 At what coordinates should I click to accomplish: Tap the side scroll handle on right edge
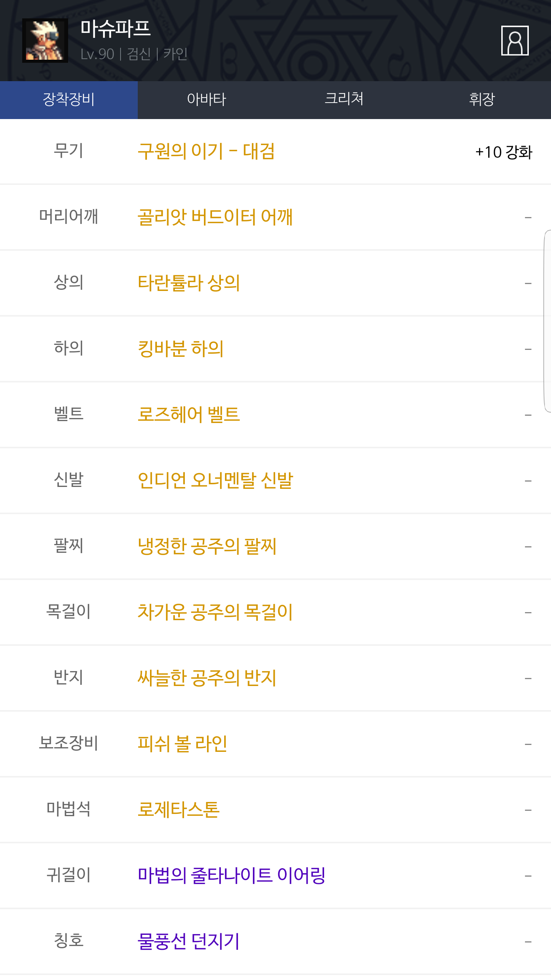[547, 321]
